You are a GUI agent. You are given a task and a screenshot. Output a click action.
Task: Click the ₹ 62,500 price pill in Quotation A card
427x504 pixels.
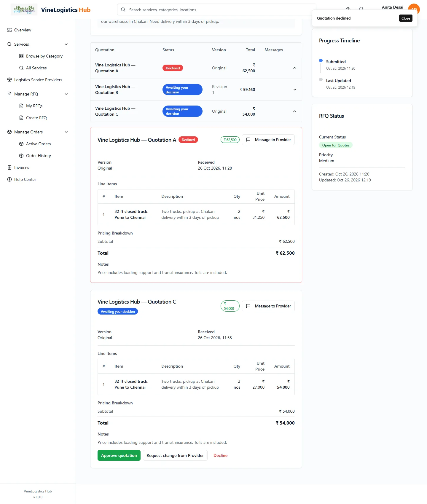(230, 140)
